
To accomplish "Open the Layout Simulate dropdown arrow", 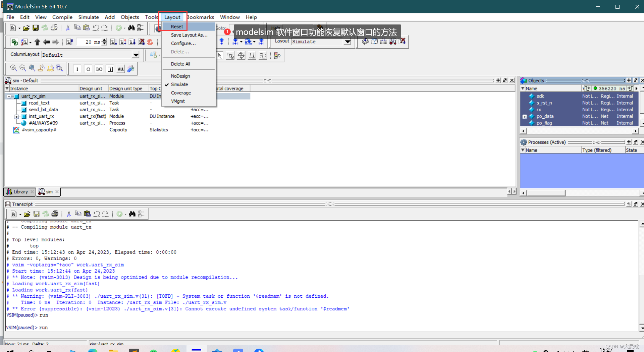I will [x=347, y=42].
